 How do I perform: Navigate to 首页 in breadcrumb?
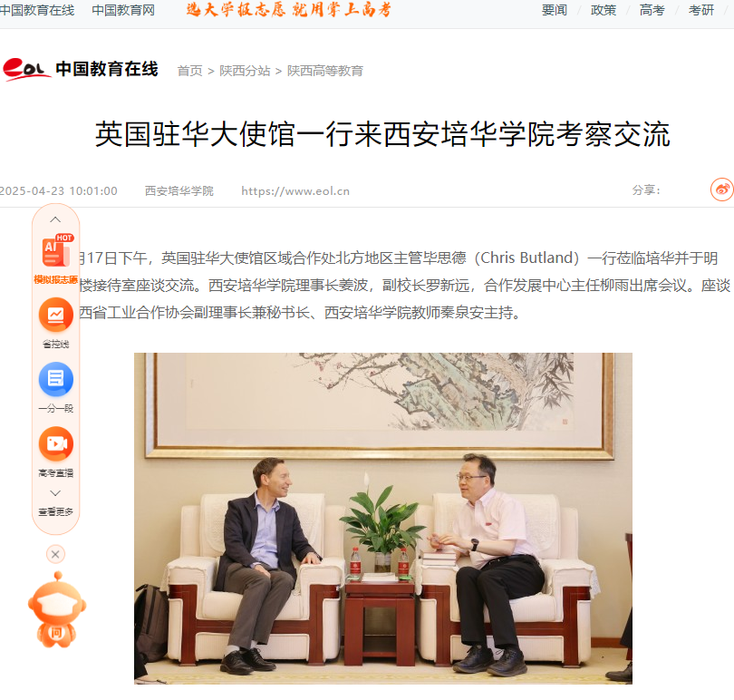coord(189,71)
